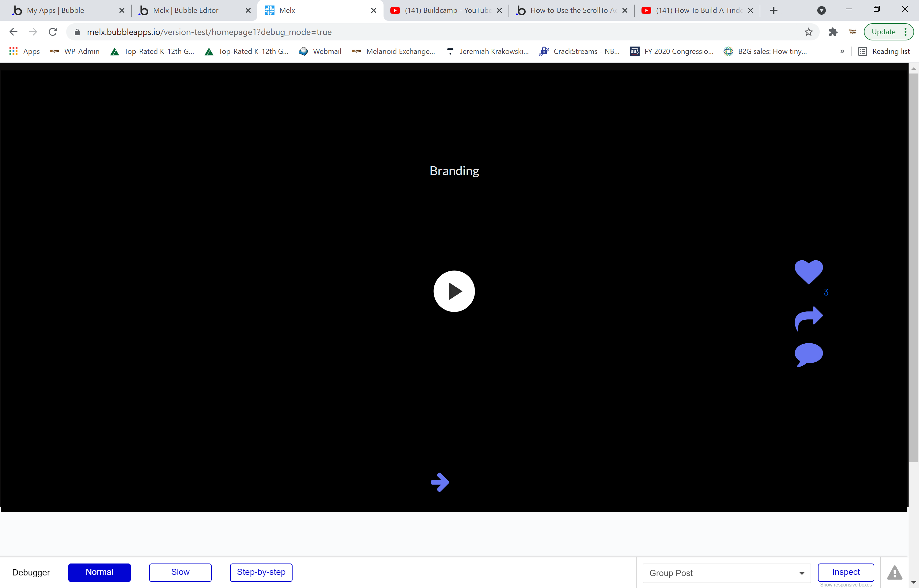
Task: Click scrollbar up arrow
Action: tap(913, 68)
